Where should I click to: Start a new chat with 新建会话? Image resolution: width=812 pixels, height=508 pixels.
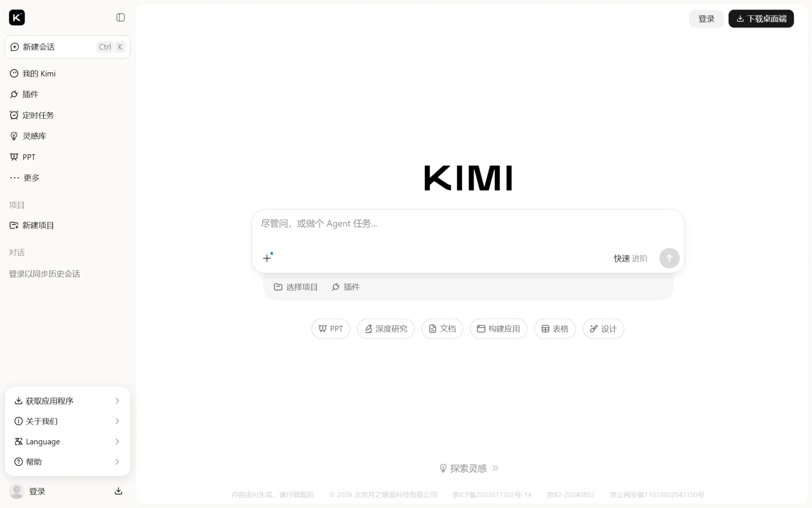(67, 47)
